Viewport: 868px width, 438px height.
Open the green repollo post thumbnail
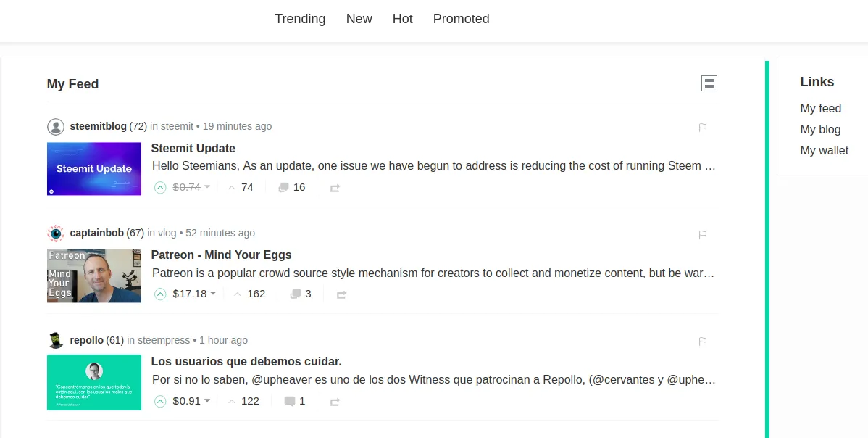[x=94, y=383]
